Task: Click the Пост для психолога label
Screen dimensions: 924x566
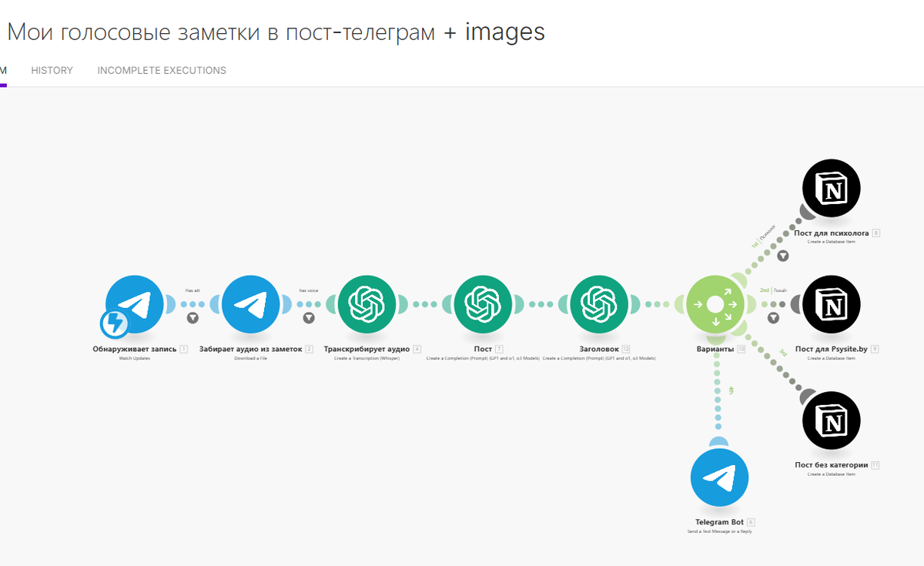Action: [832, 233]
